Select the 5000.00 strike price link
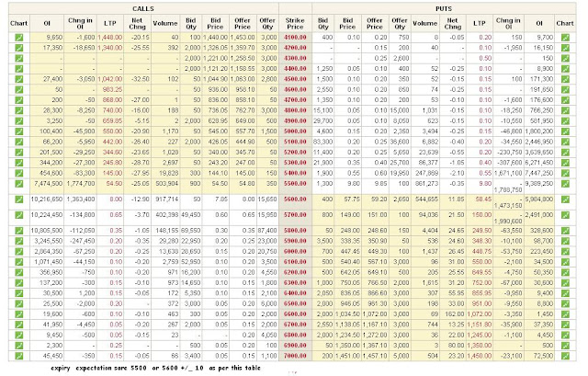This screenshot has height=376, width=588. click(x=295, y=131)
